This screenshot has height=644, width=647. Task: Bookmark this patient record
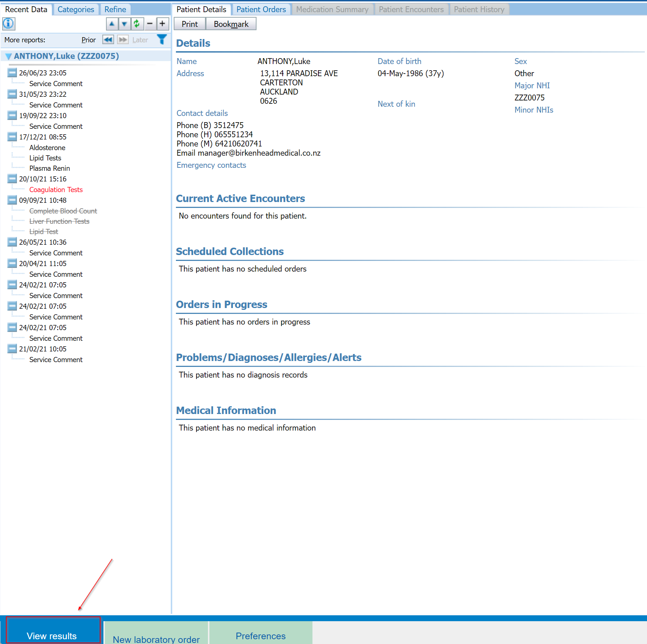231,24
